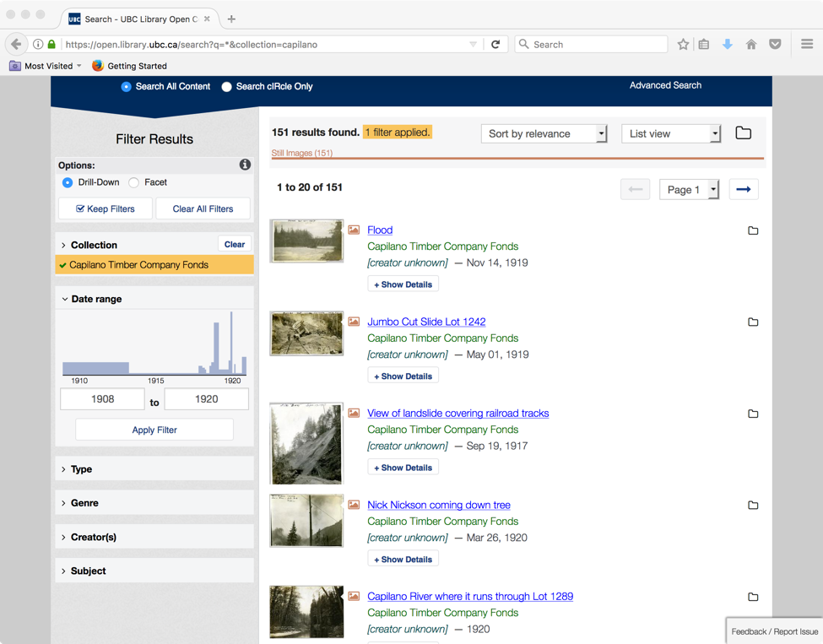
Task: Open the Sort by relevance dropdown
Action: coord(544,134)
